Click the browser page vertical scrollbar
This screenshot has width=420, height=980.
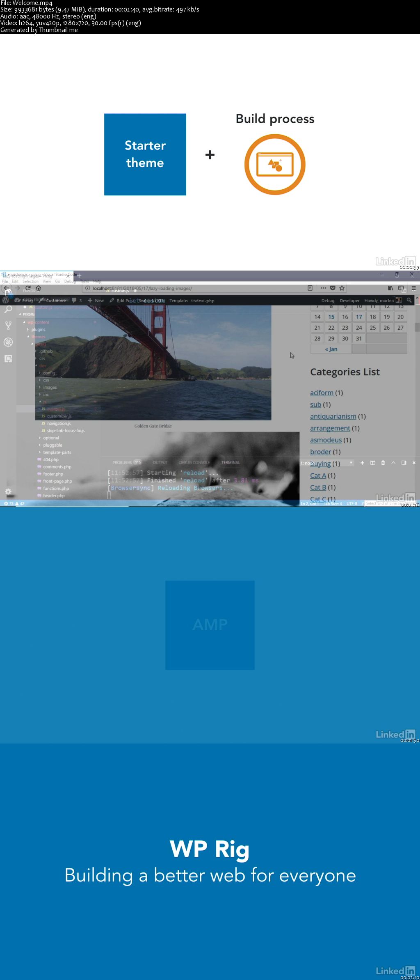[x=417, y=327]
